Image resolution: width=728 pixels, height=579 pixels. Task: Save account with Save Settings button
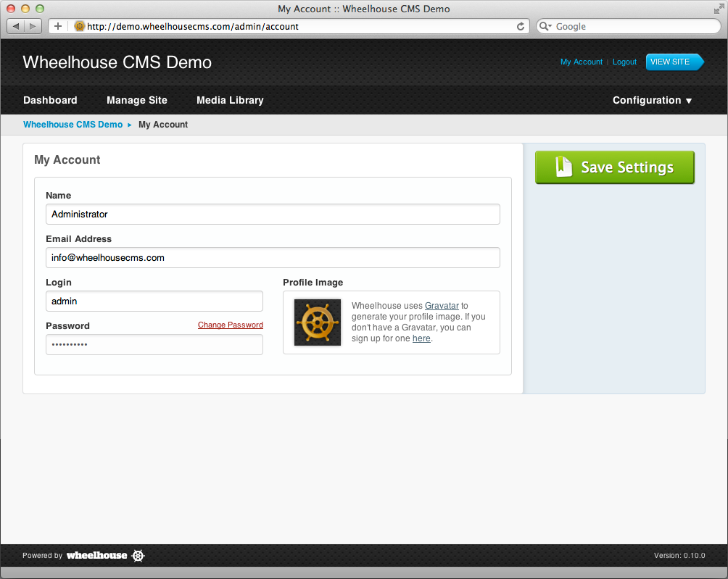pos(615,167)
